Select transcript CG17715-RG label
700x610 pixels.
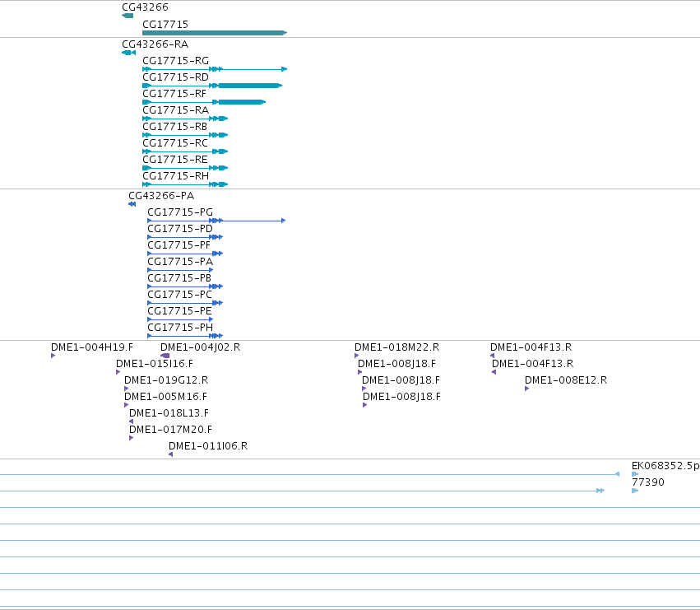click(175, 61)
